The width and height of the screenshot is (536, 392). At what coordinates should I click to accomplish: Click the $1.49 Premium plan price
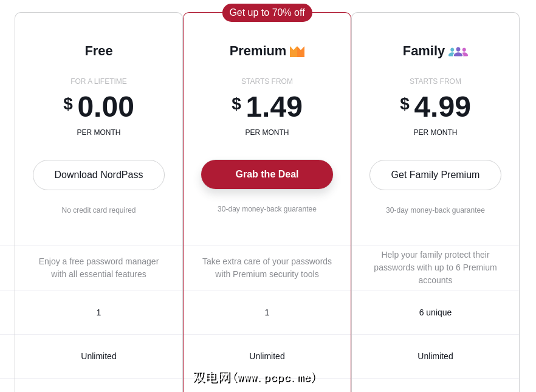tap(267, 107)
